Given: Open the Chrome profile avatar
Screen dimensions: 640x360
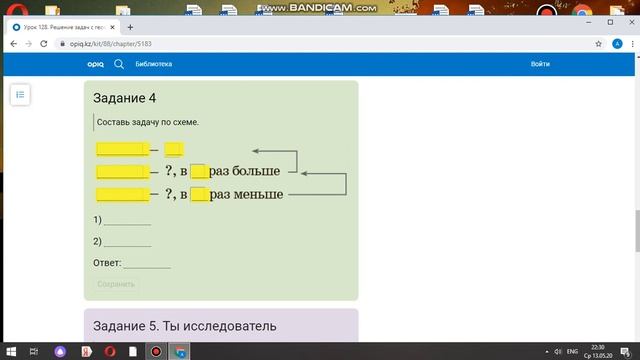Looking at the screenshot, I should coord(617,44).
